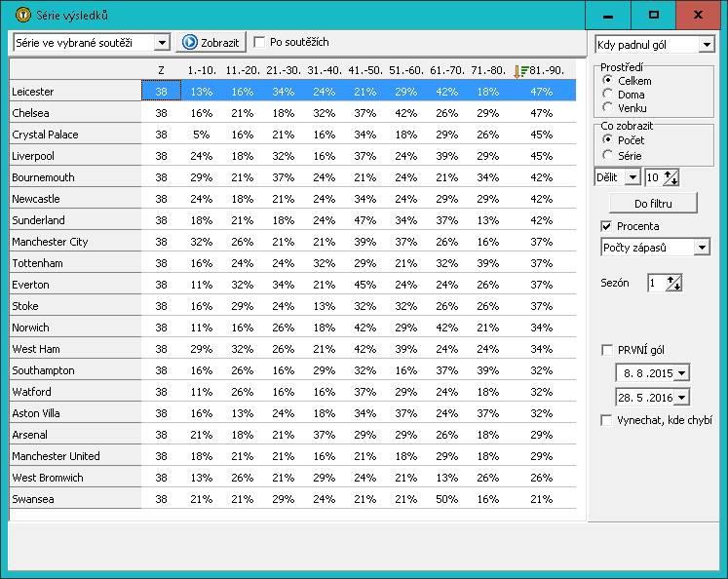Click Sunderland's 47% cell in 41.-50.

364,220
